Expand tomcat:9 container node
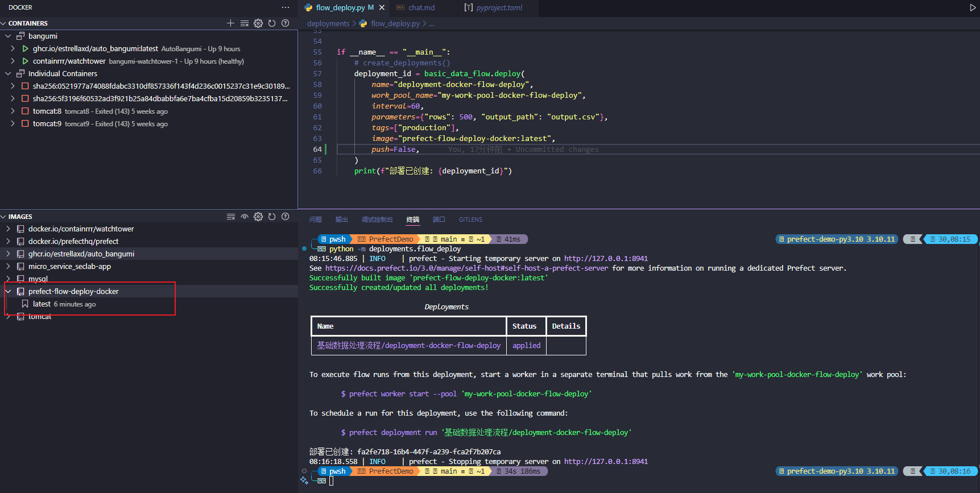This screenshot has height=493, width=980. pos(13,124)
